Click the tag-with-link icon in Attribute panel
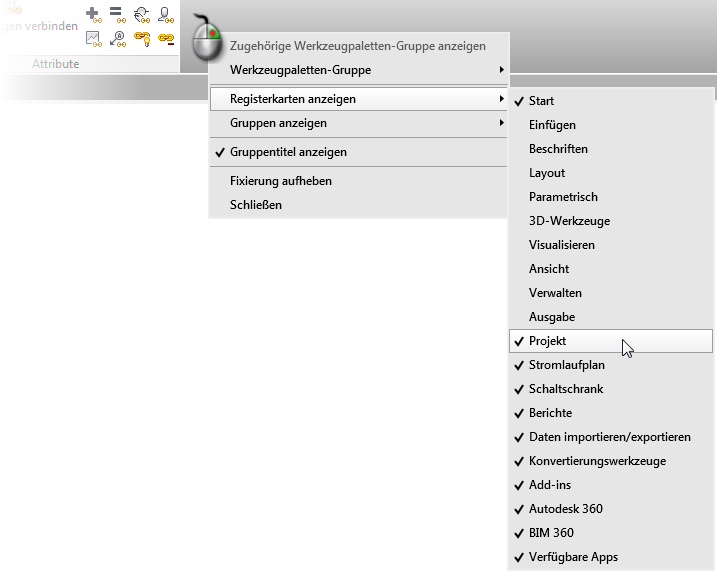 pos(142,15)
